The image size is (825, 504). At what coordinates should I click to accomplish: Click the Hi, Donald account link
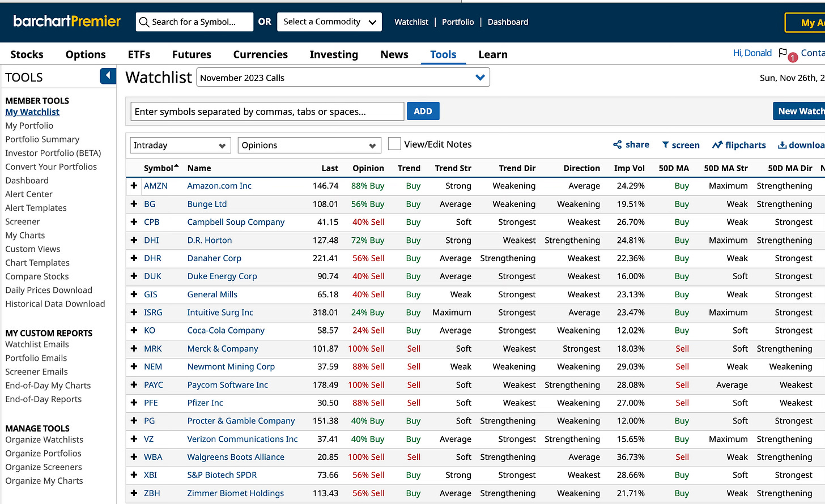752,53
